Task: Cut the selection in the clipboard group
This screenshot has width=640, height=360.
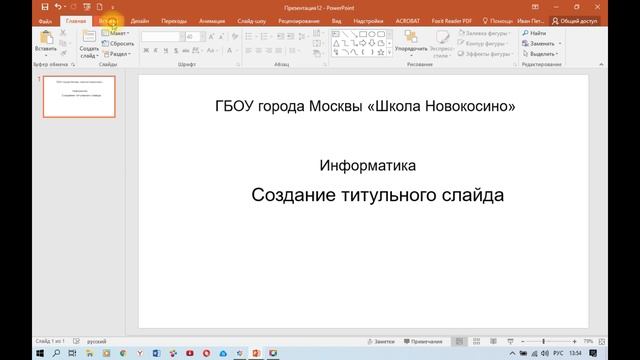Action: pyautogui.click(x=63, y=33)
